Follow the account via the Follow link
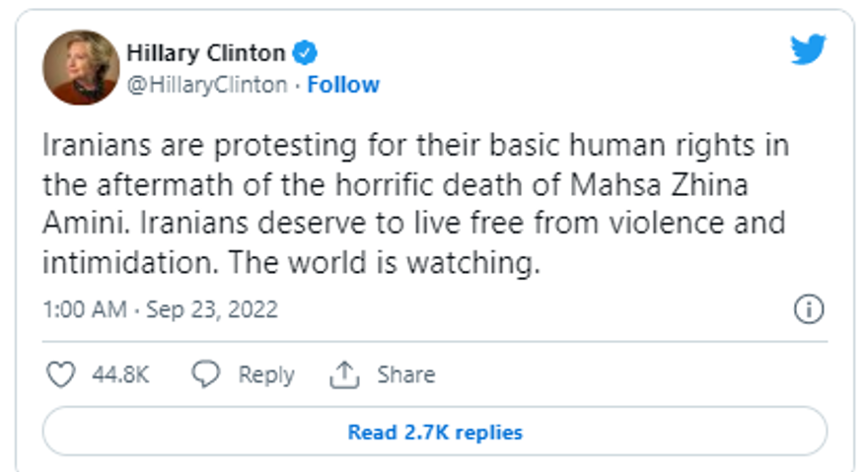This screenshot has width=868, height=472. 343,86
